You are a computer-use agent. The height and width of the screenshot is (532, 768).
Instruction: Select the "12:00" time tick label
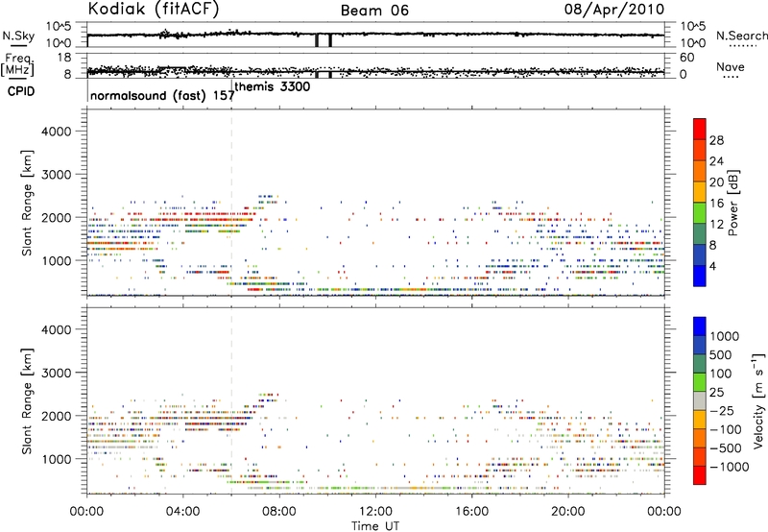tap(375, 512)
